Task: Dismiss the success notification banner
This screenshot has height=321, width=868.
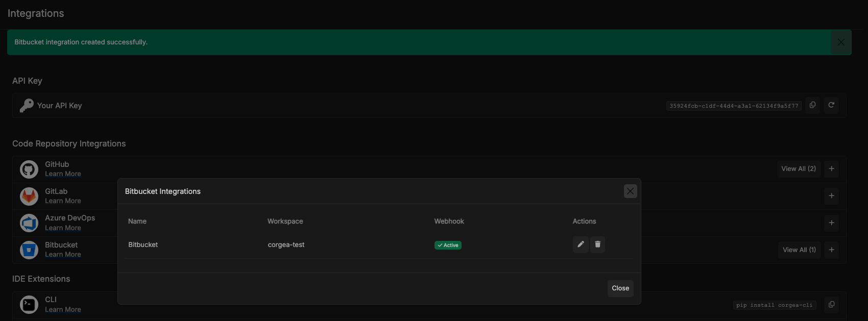Action: (841, 42)
